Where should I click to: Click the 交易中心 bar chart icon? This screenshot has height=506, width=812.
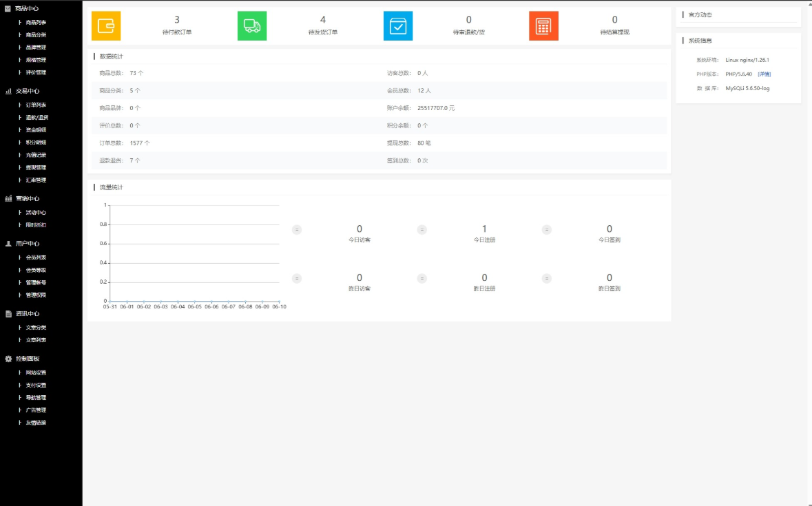click(x=8, y=91)
